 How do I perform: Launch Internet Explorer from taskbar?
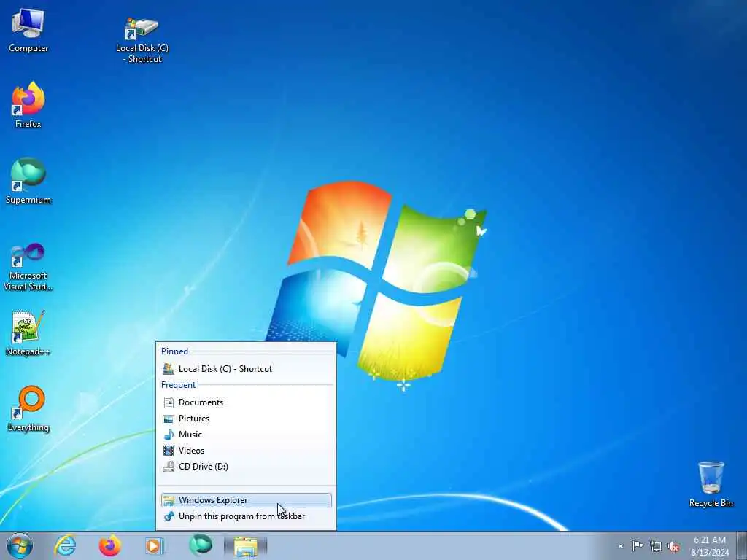pos(65,545)
